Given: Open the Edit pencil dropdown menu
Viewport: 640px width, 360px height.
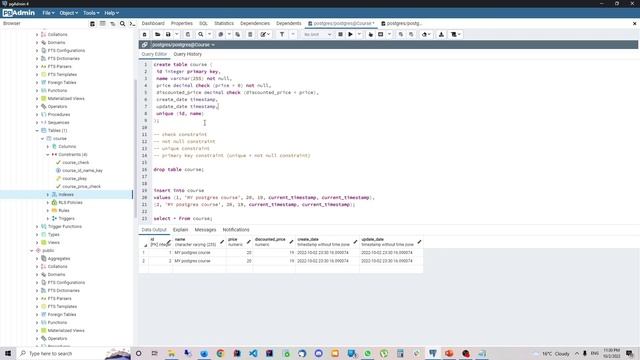Looking at the screenshot, I should [x=265, y=35].
